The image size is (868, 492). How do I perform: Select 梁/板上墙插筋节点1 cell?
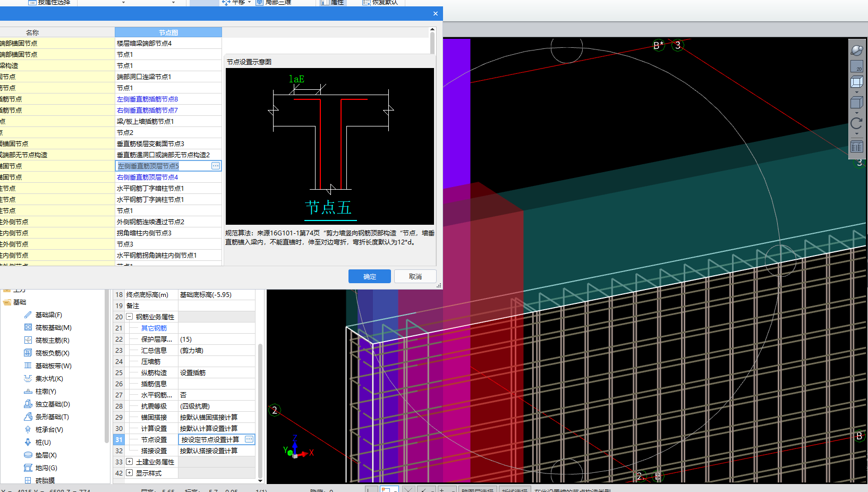tap(168, 122)
